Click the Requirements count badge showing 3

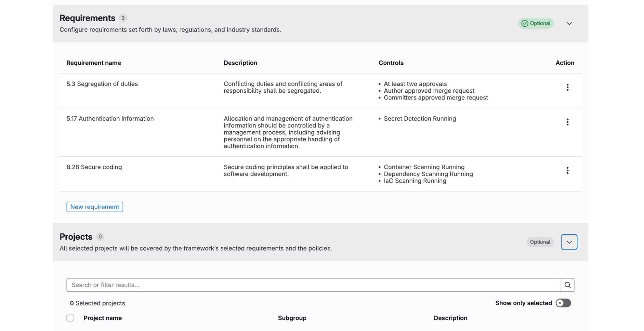[123, 18]
